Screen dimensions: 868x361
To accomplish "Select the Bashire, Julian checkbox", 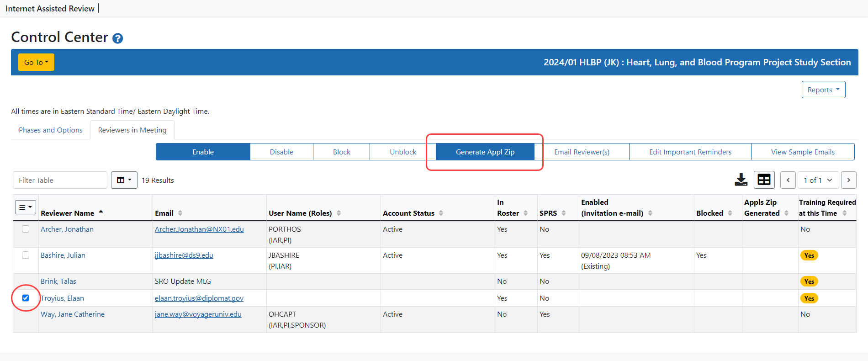I will (26, 255).
